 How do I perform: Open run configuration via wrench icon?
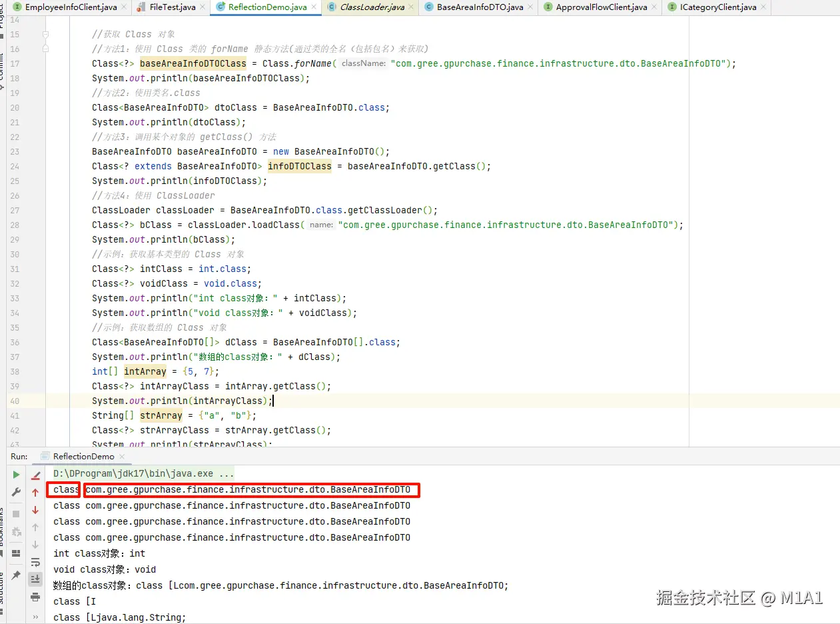[x=17, y=492]
